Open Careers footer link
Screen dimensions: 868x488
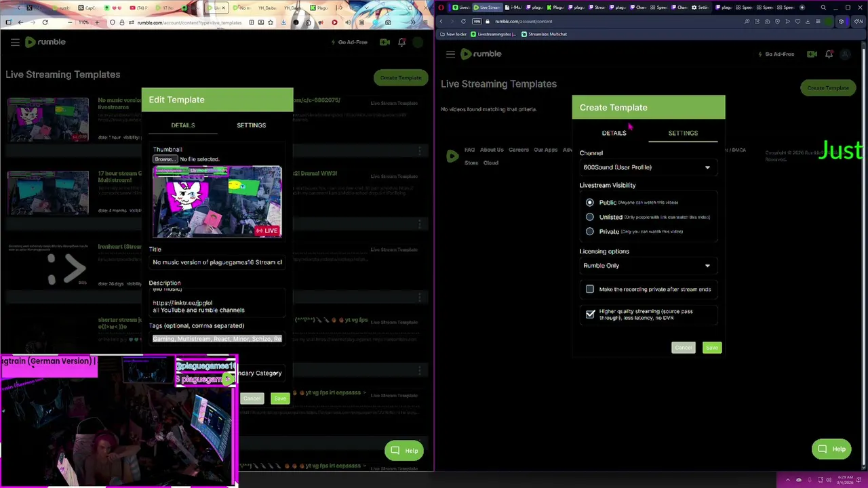(x=519, y=150)
